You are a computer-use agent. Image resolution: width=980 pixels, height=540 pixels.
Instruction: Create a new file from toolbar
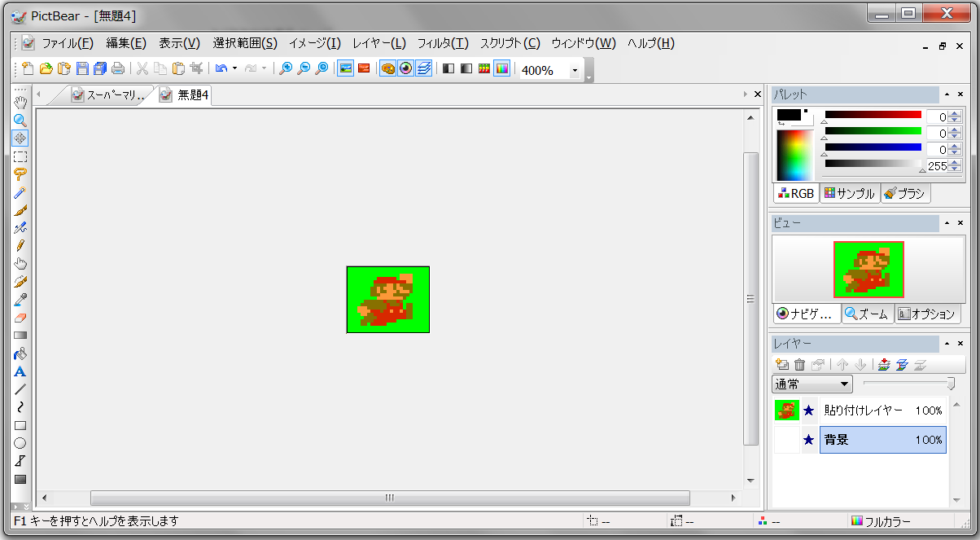click(x=28, y=69)
